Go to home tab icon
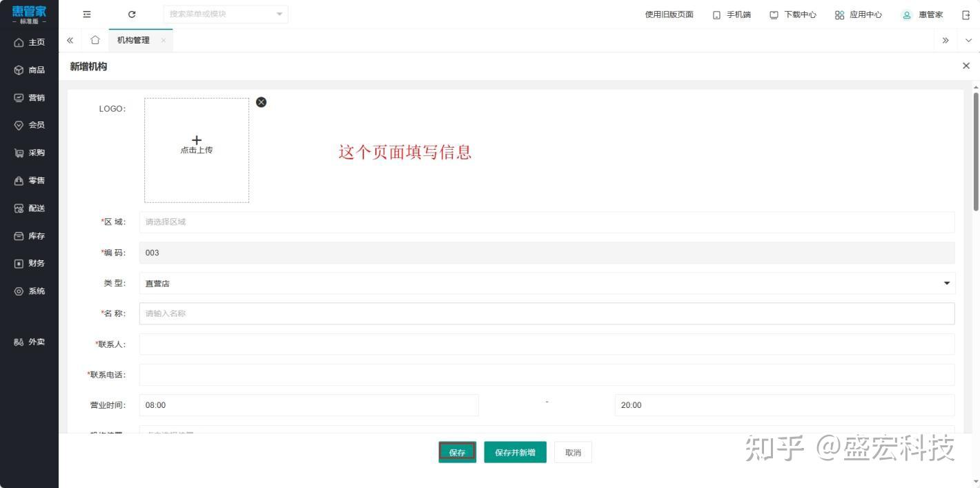This screenshot has height=488, width=980. point(95,40)
